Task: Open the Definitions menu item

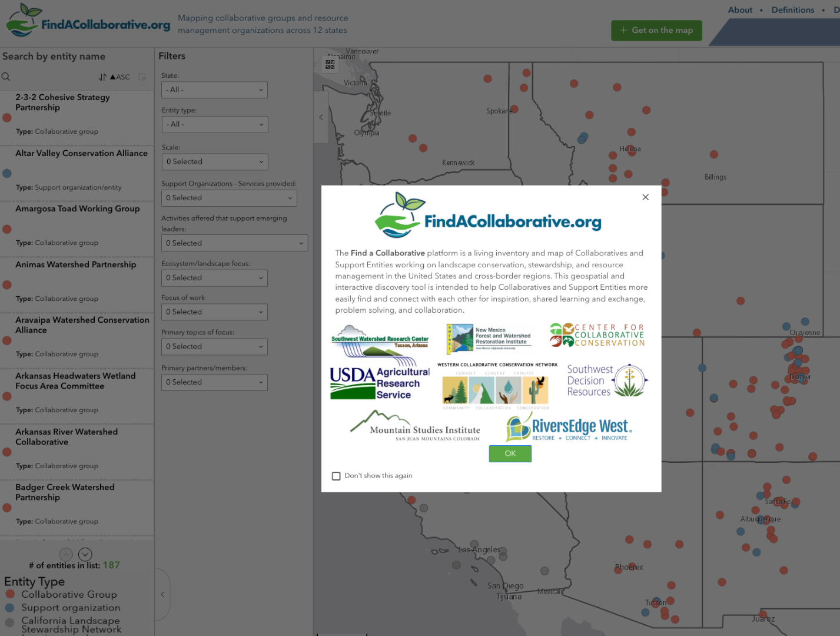Action: click(793, 10)
